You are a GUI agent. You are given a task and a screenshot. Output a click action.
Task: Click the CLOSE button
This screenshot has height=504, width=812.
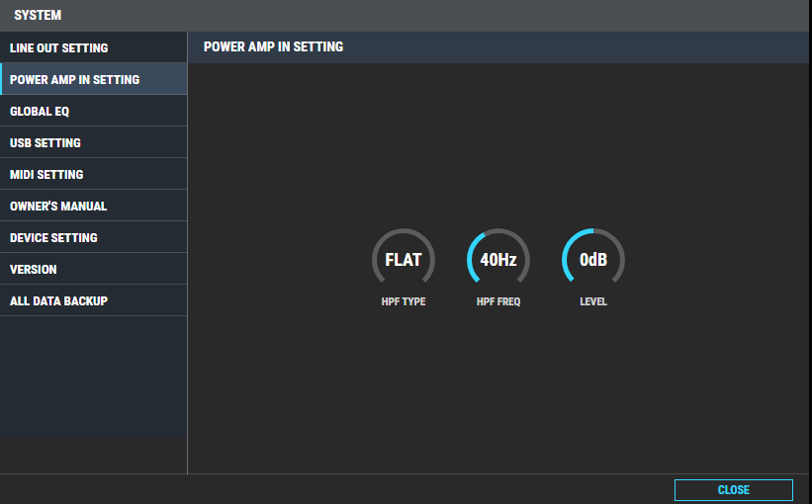pyautogui.click(x=733, y=489)
